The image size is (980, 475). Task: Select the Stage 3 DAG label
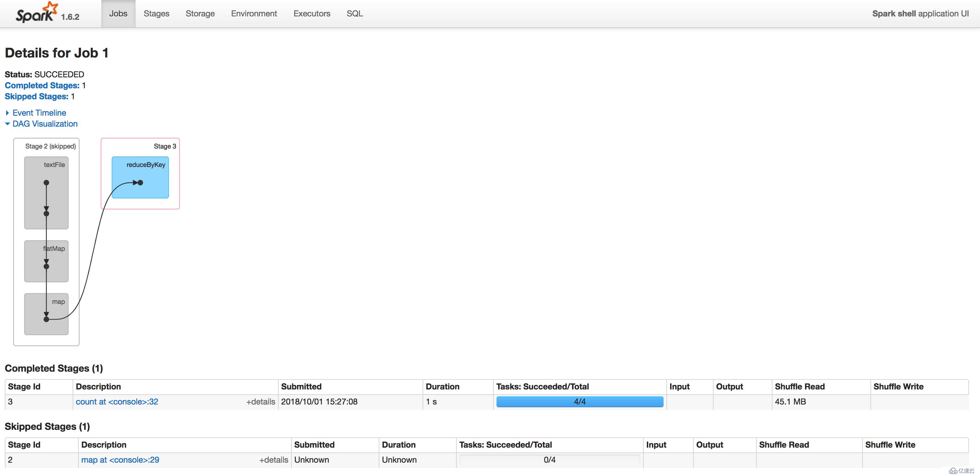165,146
